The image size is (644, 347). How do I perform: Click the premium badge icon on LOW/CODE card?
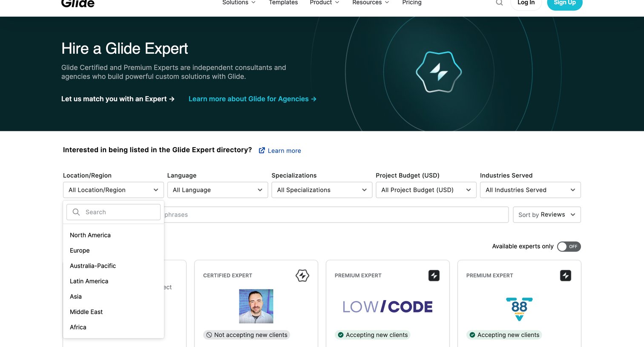point(434,275)
